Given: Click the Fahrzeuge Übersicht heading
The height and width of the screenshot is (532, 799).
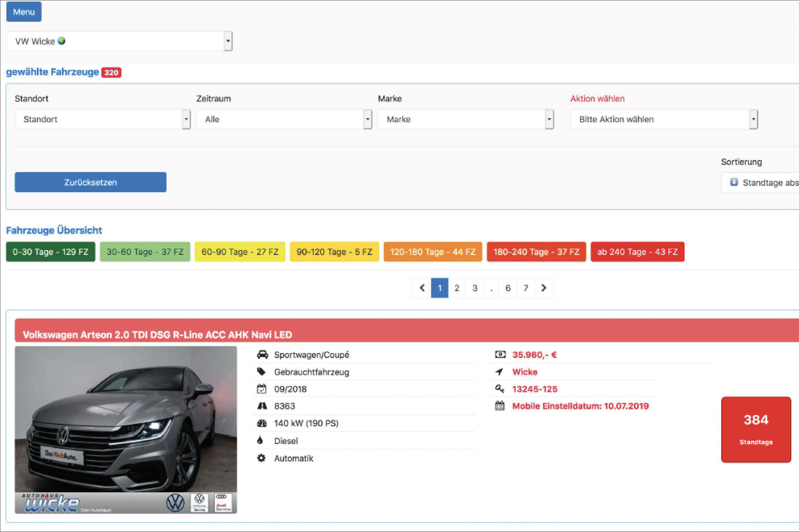Looking at the screenshot, I should point(54,230).
